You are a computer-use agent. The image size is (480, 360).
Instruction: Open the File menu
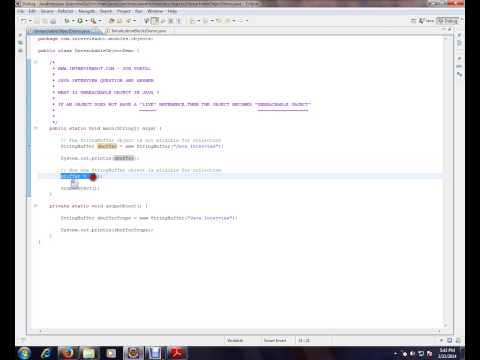20,11
